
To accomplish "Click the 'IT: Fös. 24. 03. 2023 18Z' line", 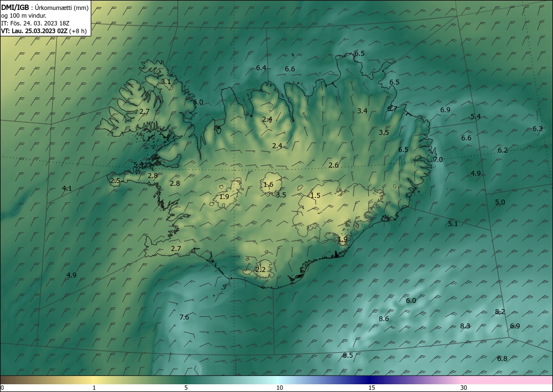I will (35, 23).
